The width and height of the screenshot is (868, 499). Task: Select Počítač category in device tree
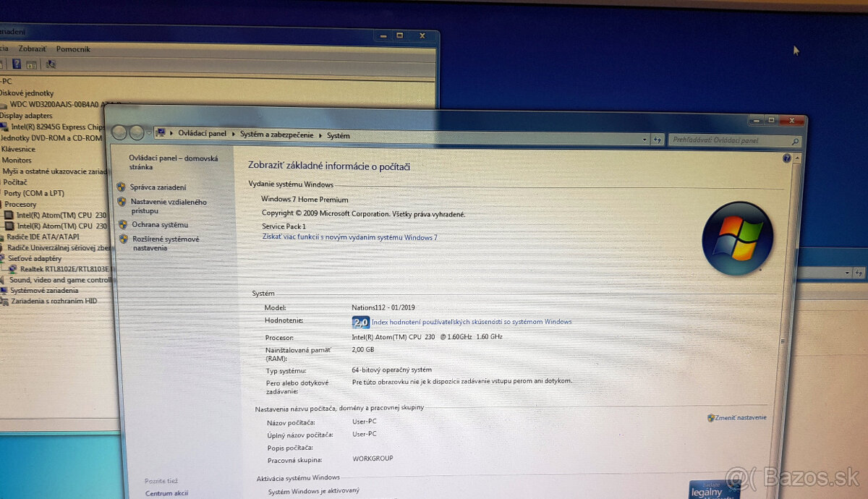[15, 182]
